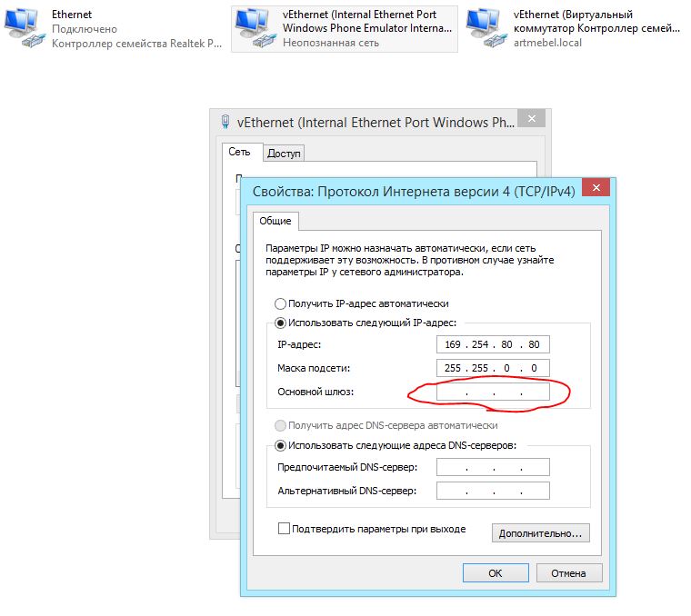Select 'Использовать следующие адреса DNS-серверов' radio
The image size is (691, 616).
pyautogui.click(x=280, y=445)
